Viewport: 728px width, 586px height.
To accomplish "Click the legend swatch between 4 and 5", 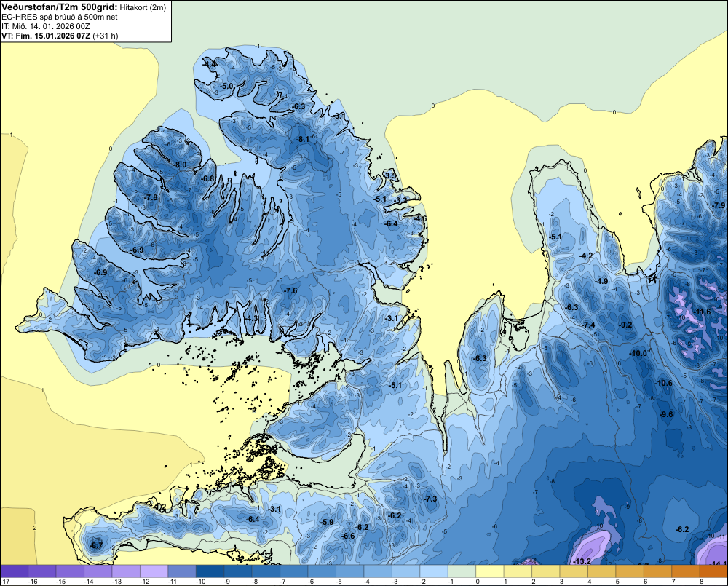I will click(x=602, y=571).
